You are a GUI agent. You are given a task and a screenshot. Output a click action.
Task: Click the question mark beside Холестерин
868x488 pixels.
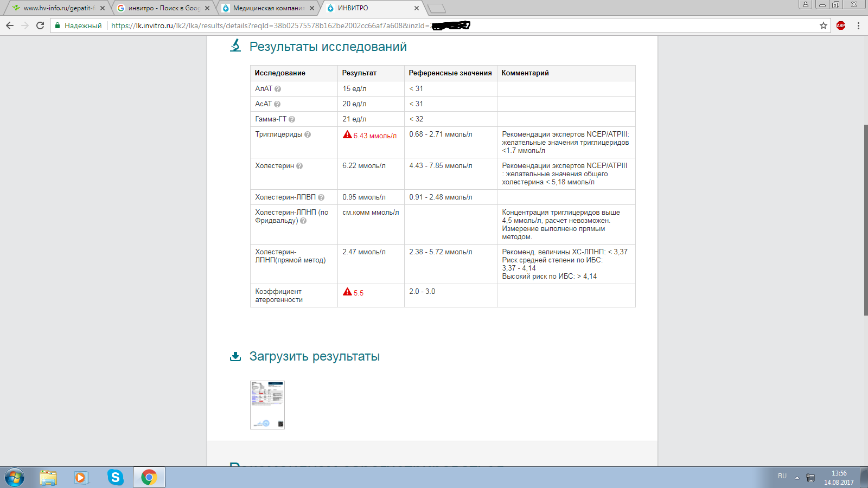(x=299, y=166)
